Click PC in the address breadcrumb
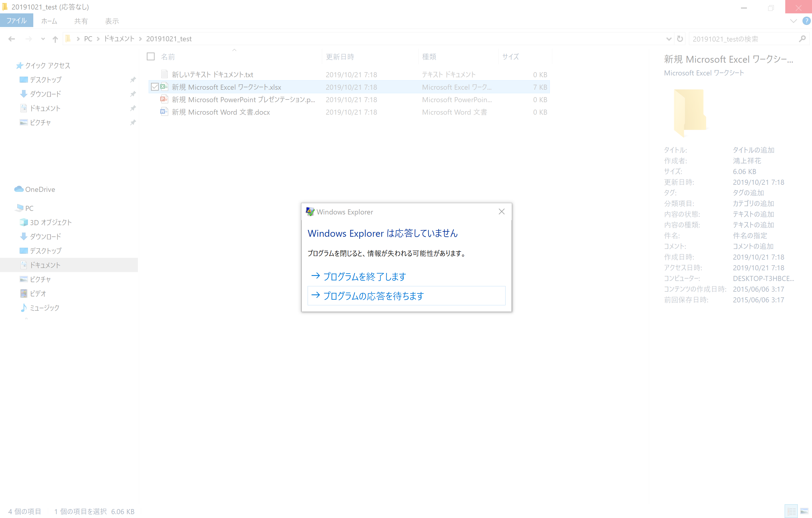 point(88,39)
